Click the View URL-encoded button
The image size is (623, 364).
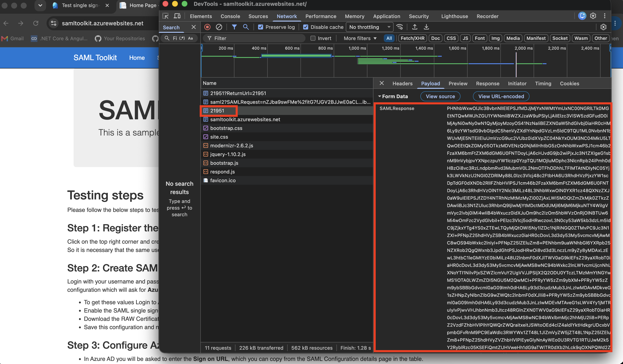coord(501,96)
